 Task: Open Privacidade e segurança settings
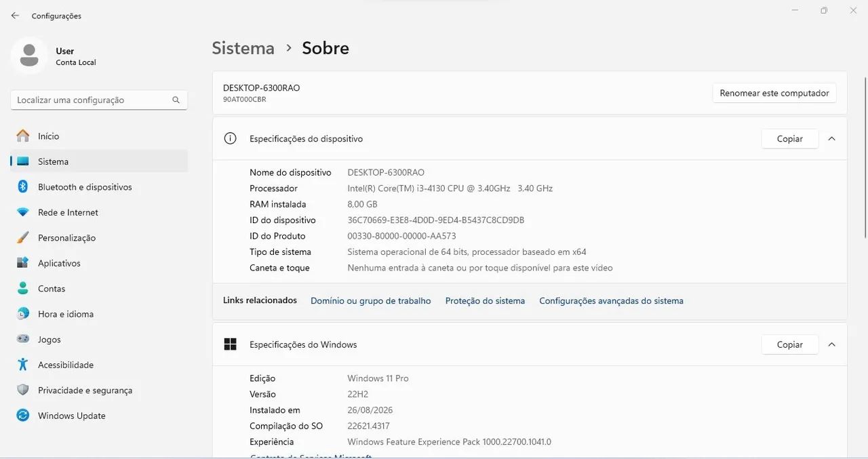pyautogui.click(x=99, y=391)
